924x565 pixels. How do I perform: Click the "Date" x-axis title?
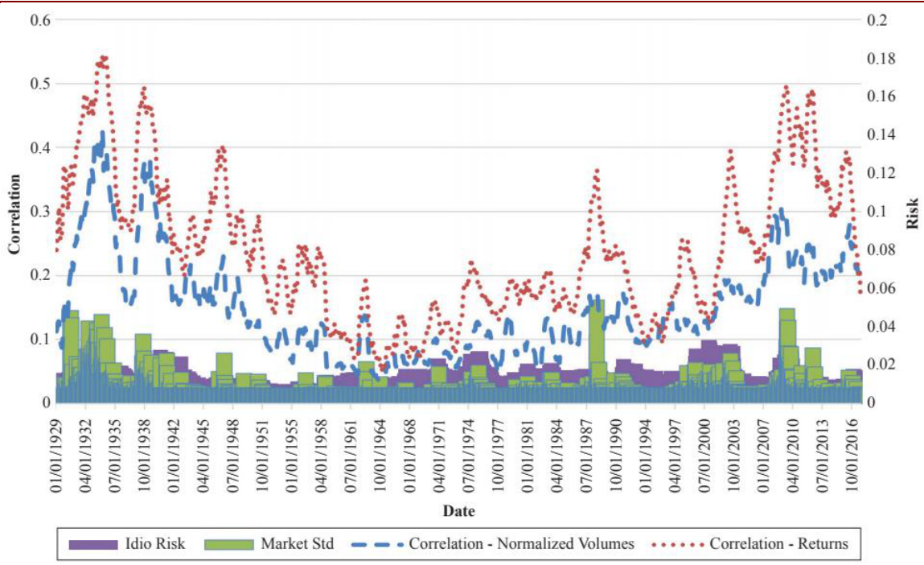pyautogui.click(x=458, y=512)
